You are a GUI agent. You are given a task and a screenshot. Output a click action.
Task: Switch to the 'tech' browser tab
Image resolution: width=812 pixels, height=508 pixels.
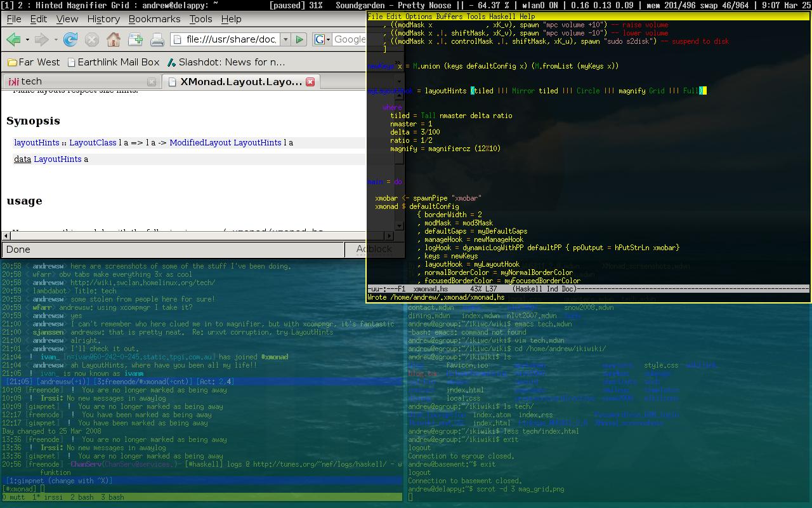81,81
